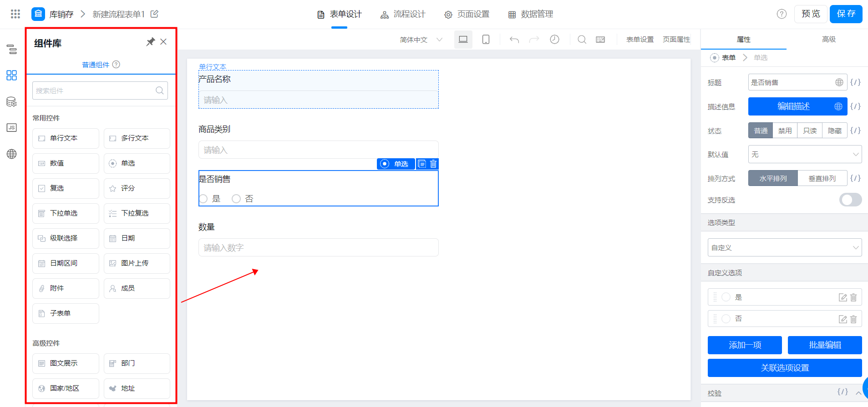The image size is (868, 407).
Task: Toggle the 支持反选 switch
Action: click(850, 200)
